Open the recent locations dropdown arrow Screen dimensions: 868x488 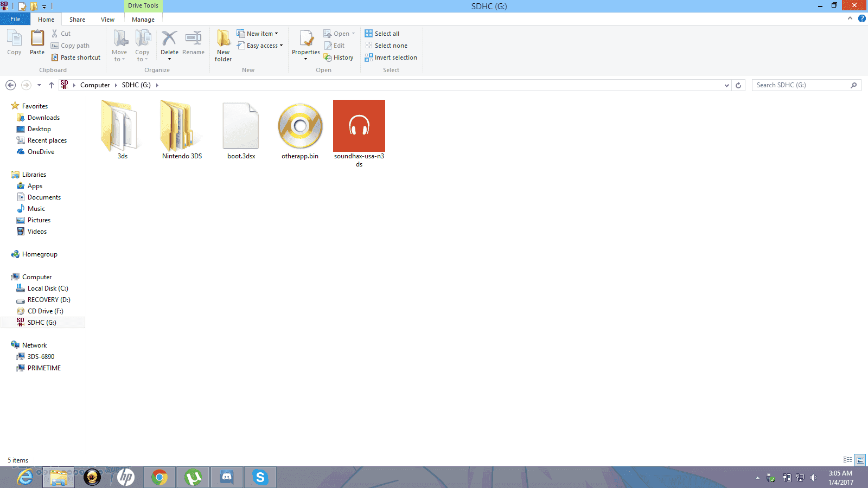39,85
